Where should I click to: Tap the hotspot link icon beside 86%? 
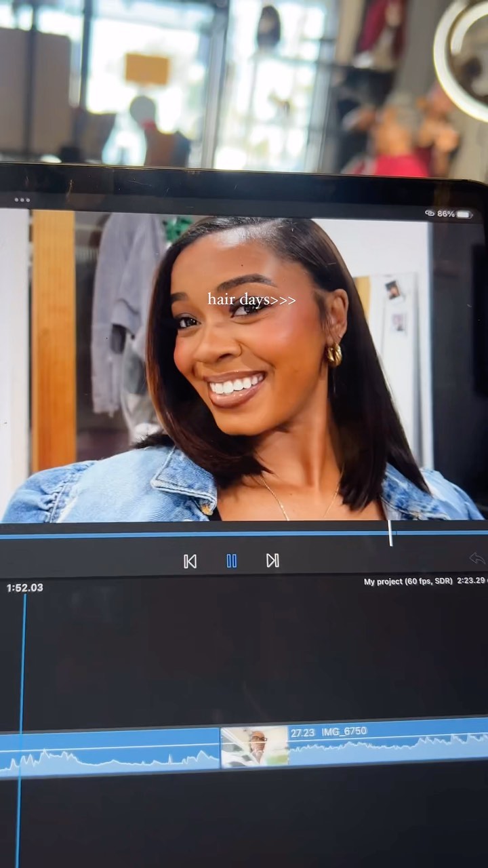click(430, 214)
